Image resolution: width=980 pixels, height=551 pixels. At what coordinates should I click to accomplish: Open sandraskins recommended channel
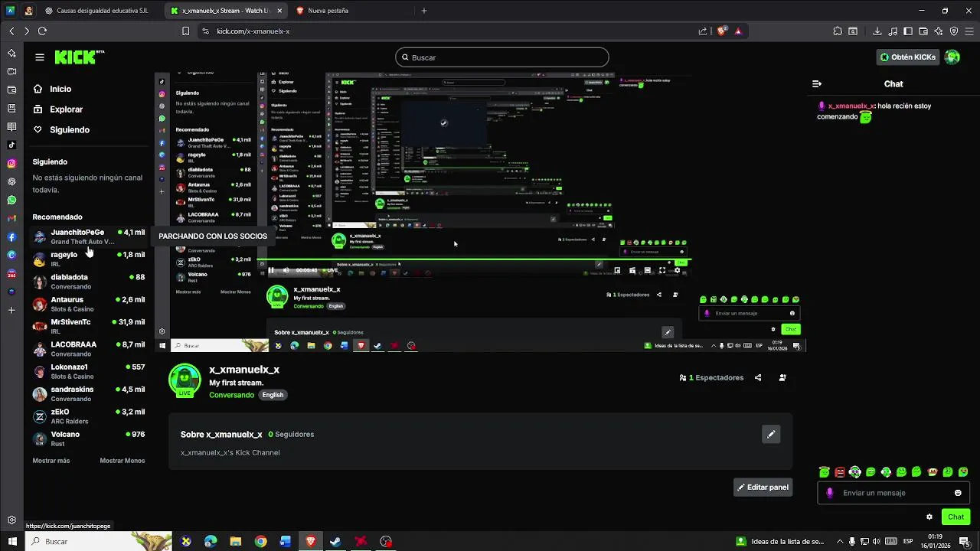tap(89, 393)
